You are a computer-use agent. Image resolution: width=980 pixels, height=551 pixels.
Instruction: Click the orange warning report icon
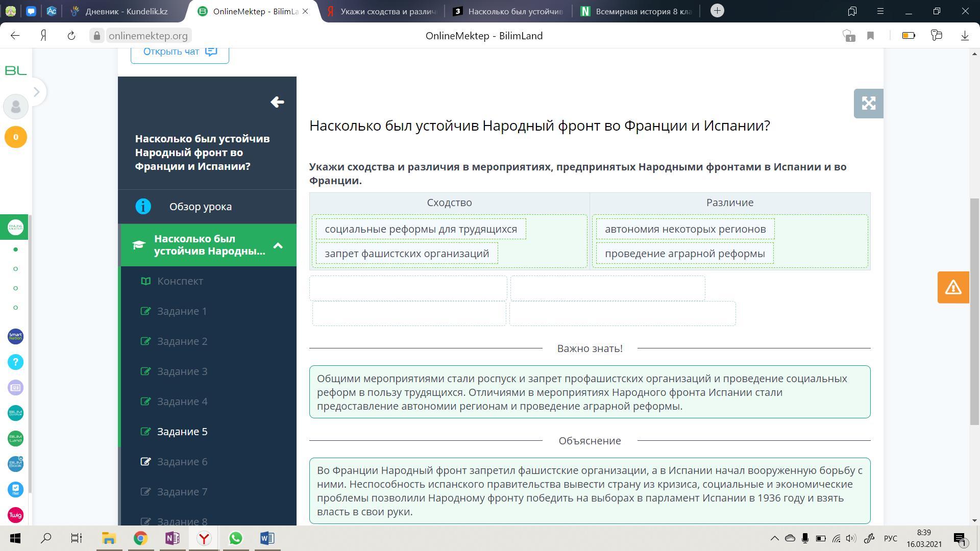pyautogui.click(x=953, y=287)
